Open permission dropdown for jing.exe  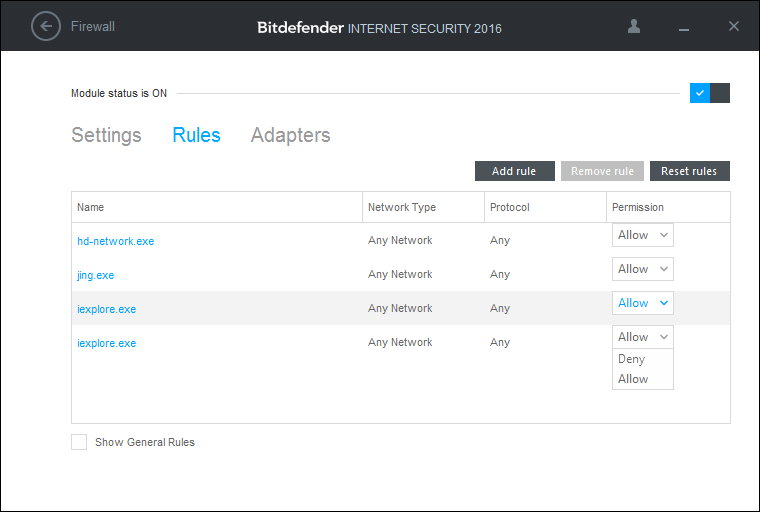tap(643, 269)
